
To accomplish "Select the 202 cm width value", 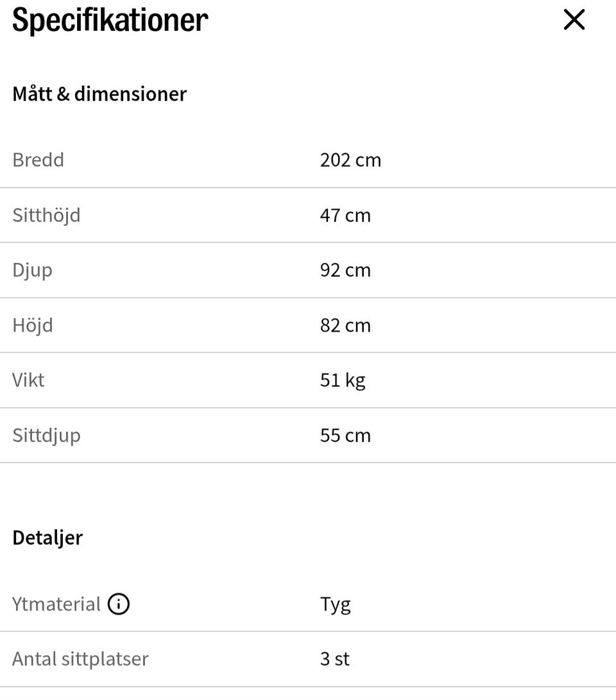I will pos(350,159).
